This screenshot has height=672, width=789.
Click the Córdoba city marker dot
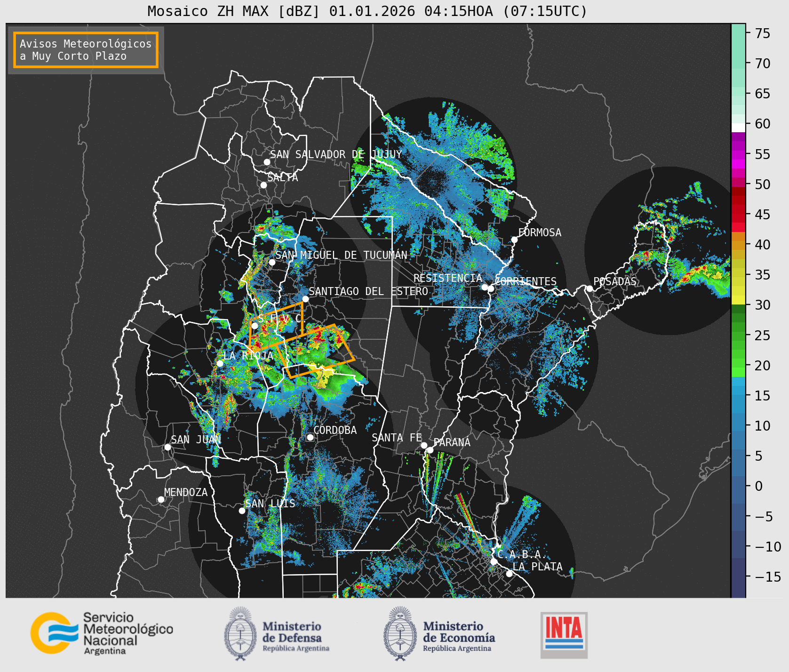(310, 437)
